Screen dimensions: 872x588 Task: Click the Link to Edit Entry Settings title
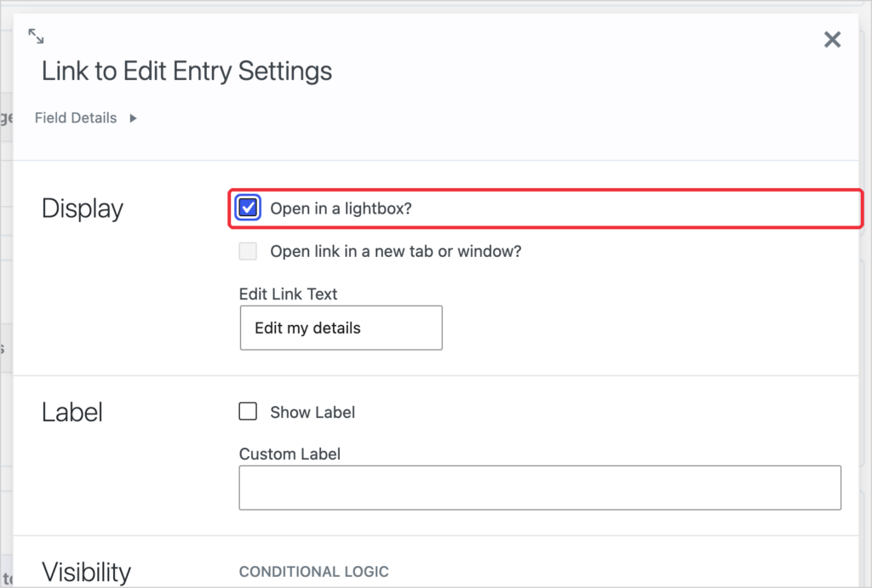186,71
